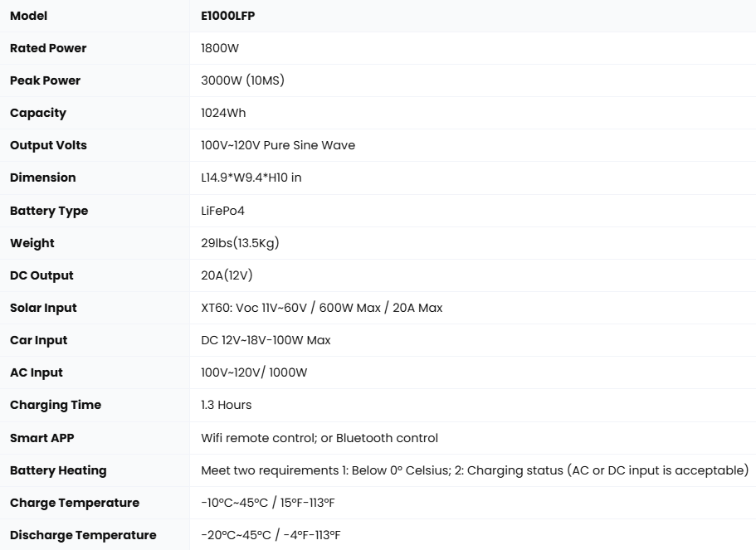Click the Smart APP label
The image size is (756, 550).
point(42,437)
